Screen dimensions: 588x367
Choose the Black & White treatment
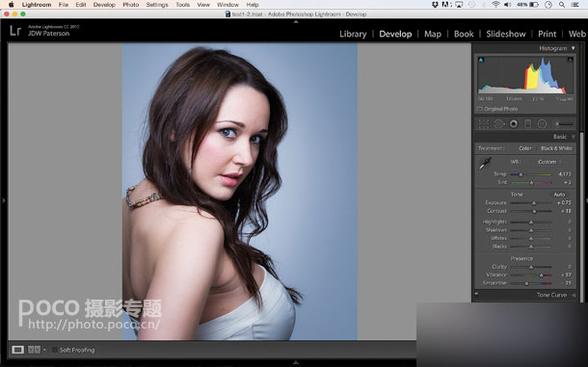tap(556, 148)
